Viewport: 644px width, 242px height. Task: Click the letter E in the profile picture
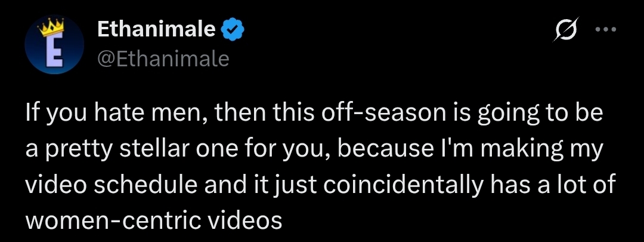pyautogui.click(x=55, y=52)
